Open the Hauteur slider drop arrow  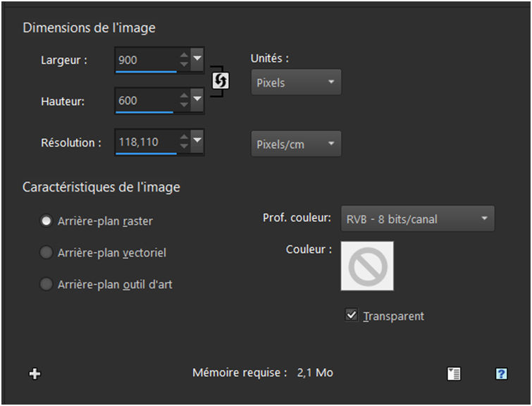tap(197, 99)
